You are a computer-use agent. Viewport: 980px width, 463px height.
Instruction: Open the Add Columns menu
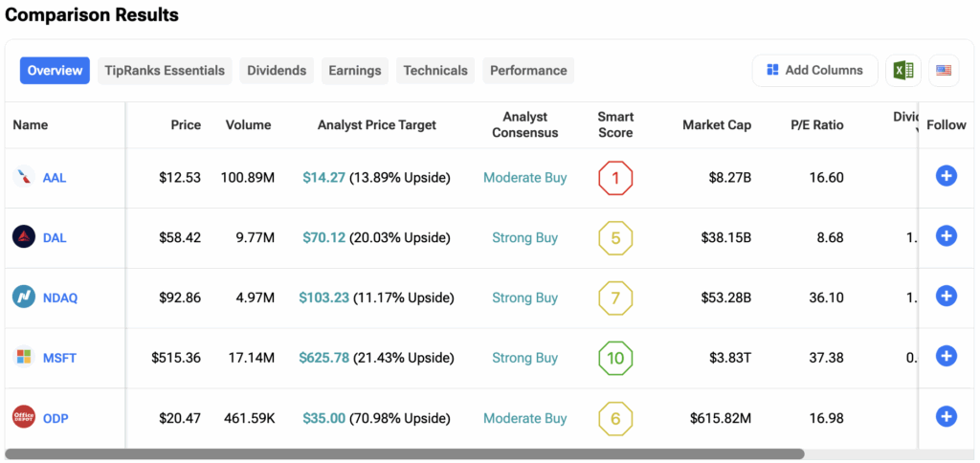click(x=814, y=71)
